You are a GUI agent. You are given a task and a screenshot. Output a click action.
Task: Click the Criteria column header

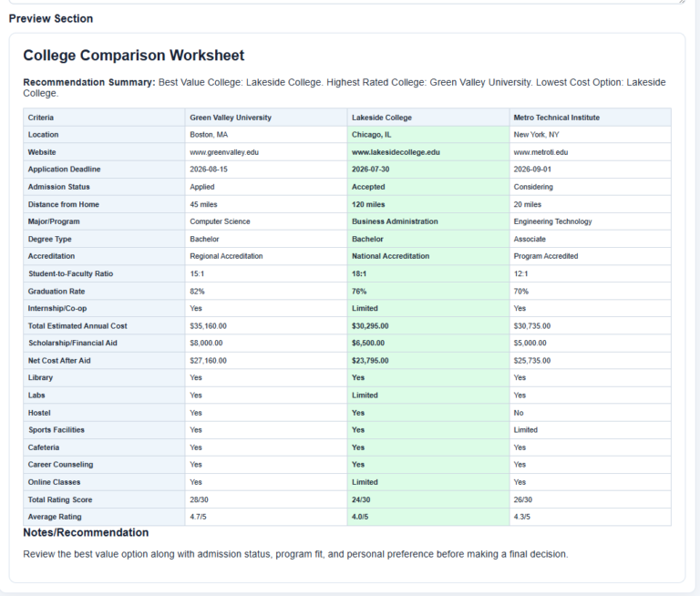pyautogui.click(x=104, y=118)
